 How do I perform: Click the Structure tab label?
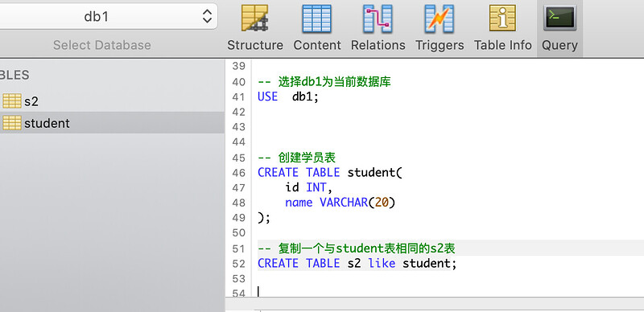coord(255,45)
